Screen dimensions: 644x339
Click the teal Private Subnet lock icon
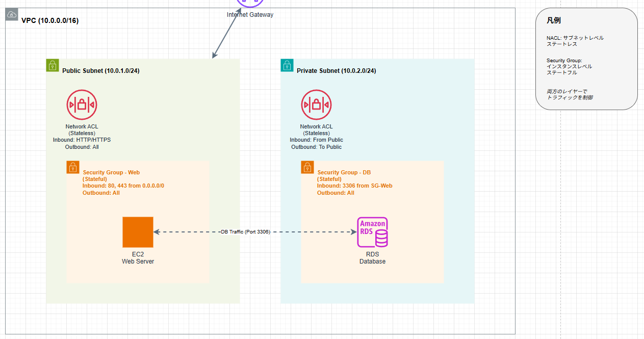287,65
